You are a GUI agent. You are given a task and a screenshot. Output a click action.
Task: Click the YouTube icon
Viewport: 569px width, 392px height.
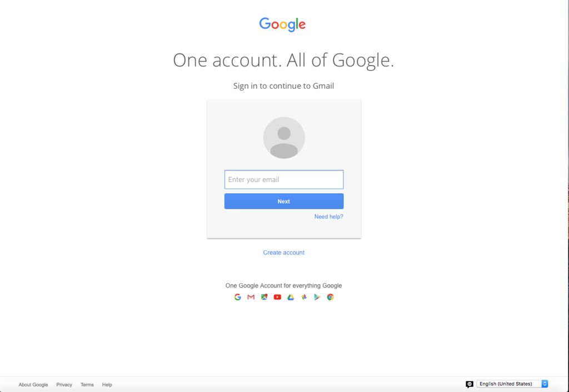click(277, 297)
